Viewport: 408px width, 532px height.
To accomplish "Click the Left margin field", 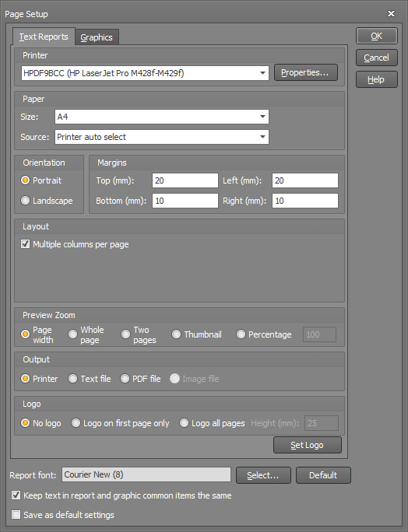I will [x=305, y=180].
